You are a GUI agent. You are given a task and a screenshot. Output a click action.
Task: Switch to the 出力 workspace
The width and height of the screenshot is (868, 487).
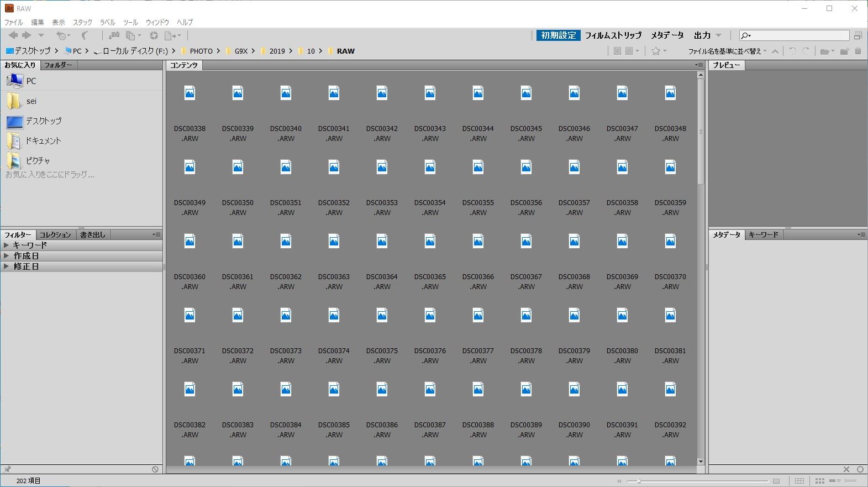coord(702,35)
